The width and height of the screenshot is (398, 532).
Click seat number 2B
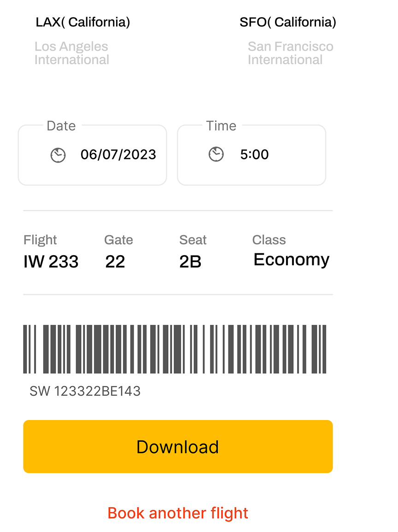190,262
